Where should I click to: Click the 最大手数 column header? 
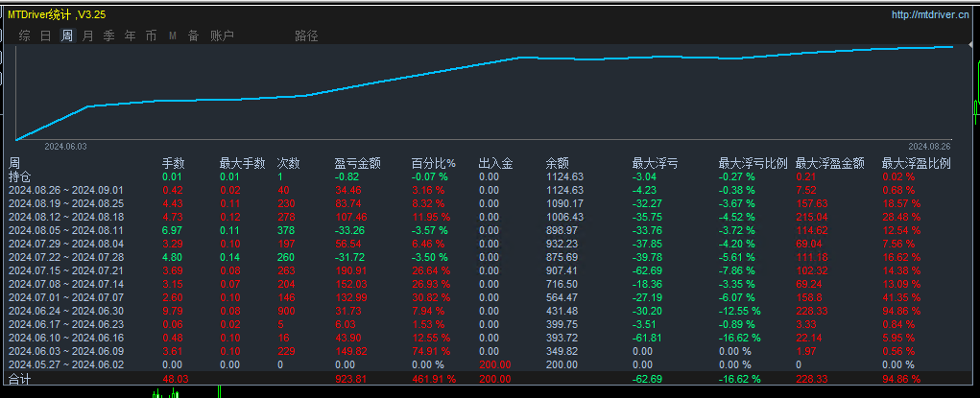pos(243,164)
